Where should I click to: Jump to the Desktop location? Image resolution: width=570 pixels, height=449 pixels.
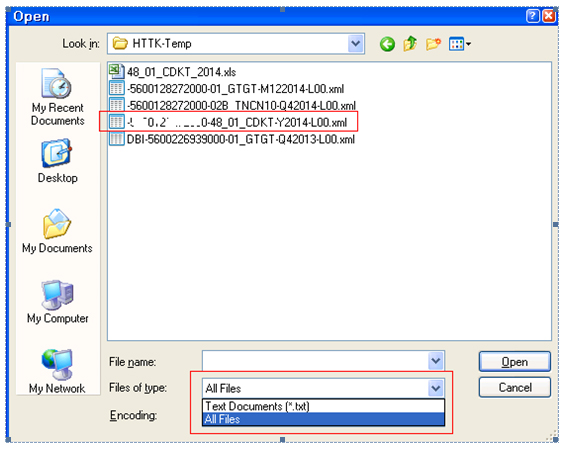tap(57, 161)
